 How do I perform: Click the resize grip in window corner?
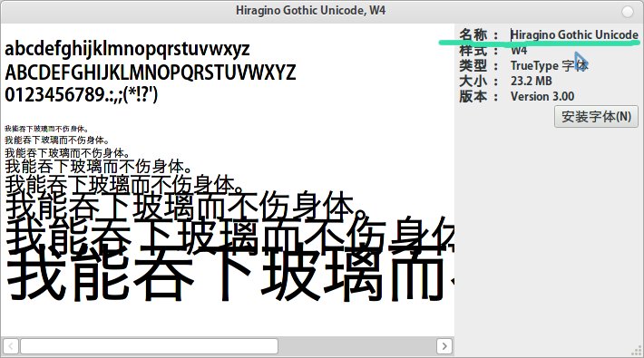tap(638, 352)
